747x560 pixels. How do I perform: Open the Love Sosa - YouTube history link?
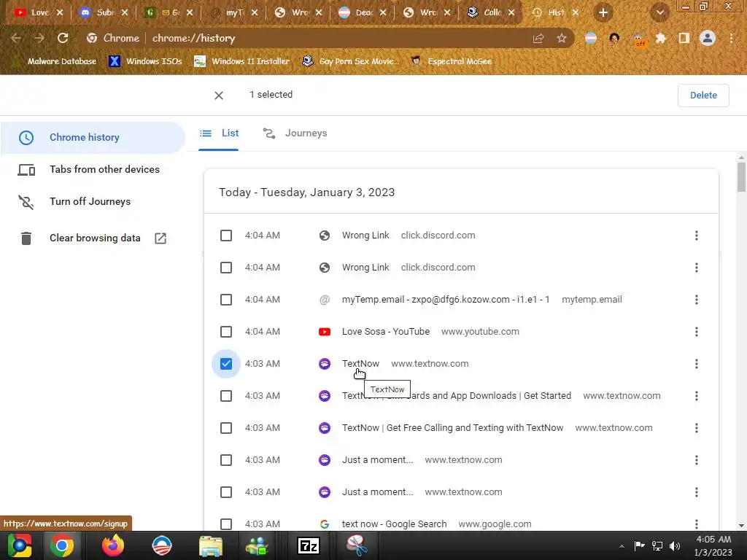pos(386,332)
